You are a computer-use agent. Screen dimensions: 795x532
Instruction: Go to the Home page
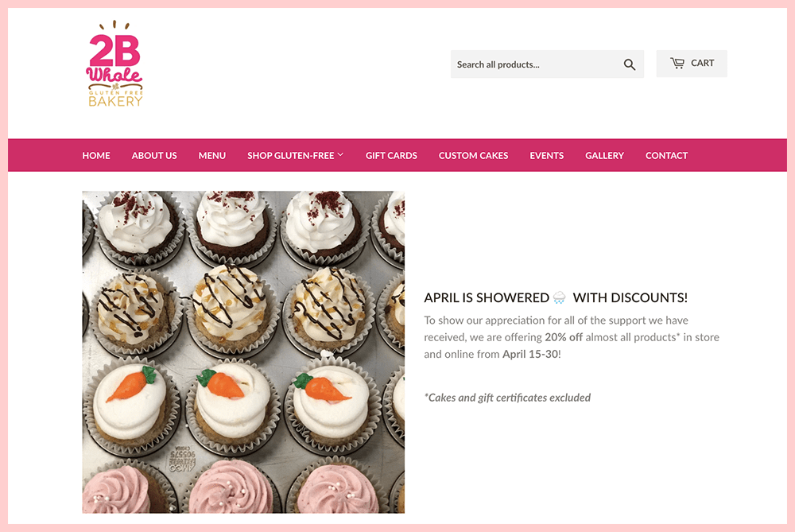96,155
